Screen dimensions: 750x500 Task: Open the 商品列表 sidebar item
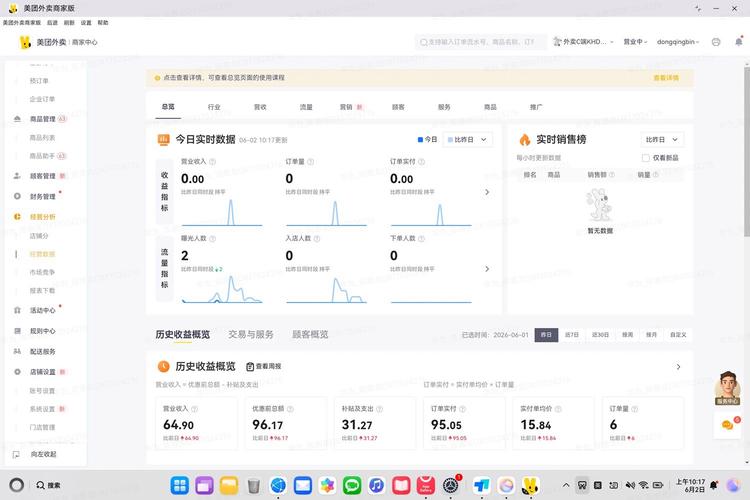(43, 138)
